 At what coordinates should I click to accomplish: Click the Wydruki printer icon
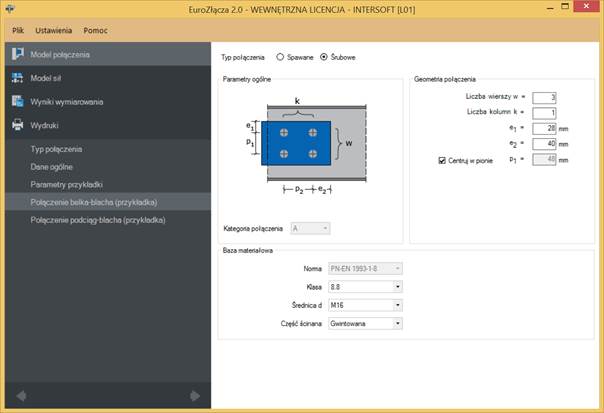click(17, 125)
